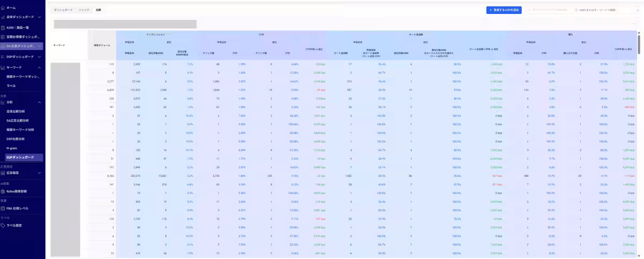The height and width of the screenshot is (259, 644).
Task: Expand the SA 広告ダッシュボード chevron
Action: 40,46
